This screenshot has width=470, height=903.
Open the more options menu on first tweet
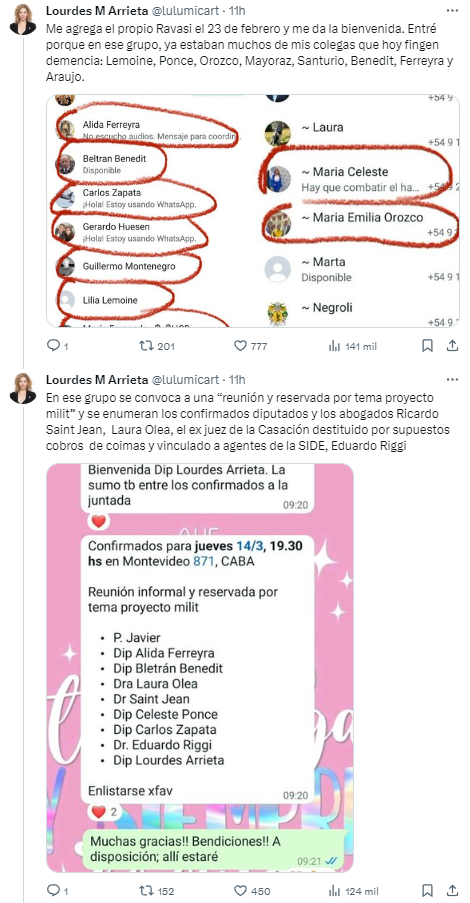click(x=453, y=11)
